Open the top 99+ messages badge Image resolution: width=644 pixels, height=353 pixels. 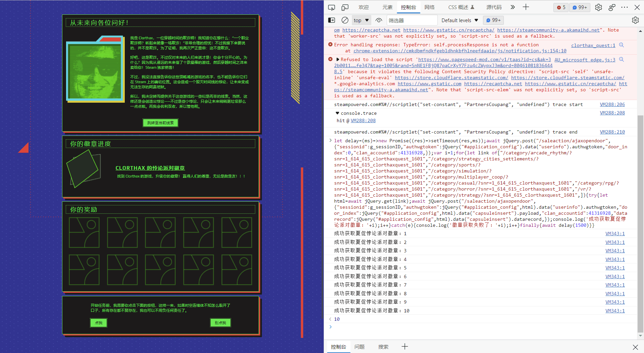point(580,7)
